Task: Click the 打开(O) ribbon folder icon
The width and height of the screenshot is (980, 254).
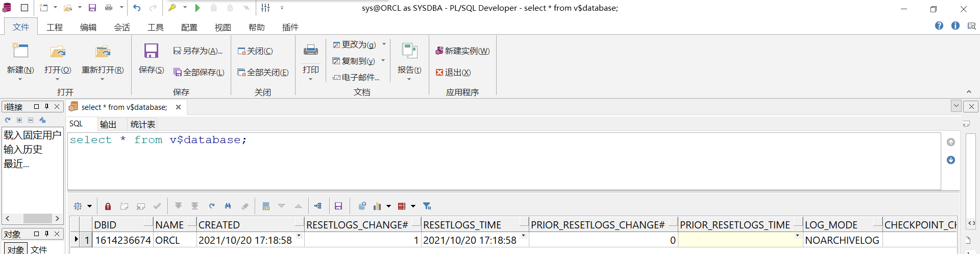Action: tap(58, 51)
